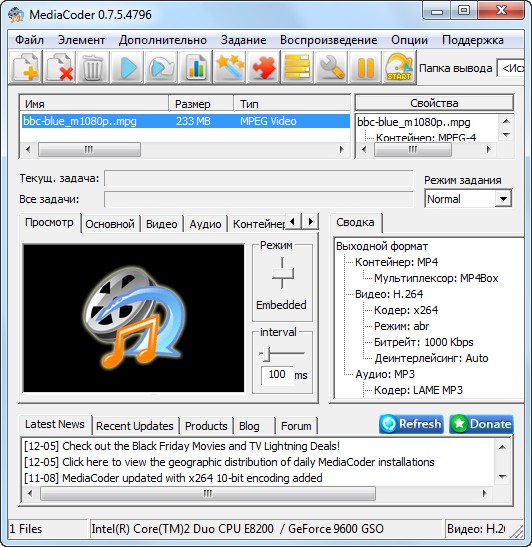The height and width of the screenshot is (547, 532).
Task: Click the Add File toolbar icon
Action: pyautogui.click(x=25, y=67)
